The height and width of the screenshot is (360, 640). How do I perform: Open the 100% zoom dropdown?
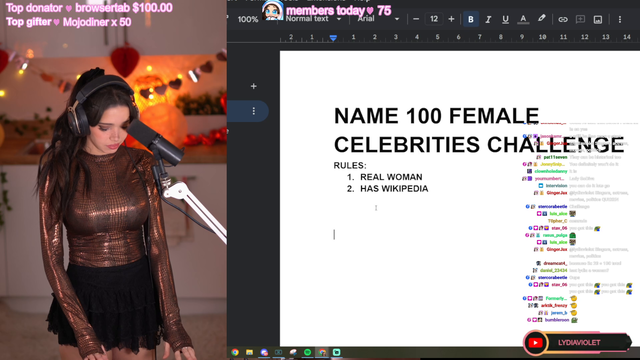tap(248, 19)
